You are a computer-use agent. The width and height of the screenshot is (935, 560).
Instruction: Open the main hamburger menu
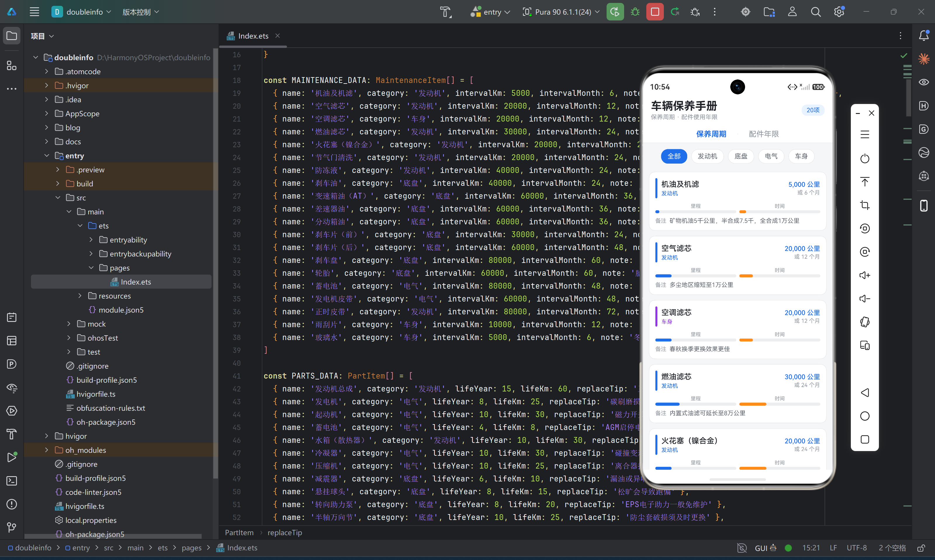click(x=34, y=12)
